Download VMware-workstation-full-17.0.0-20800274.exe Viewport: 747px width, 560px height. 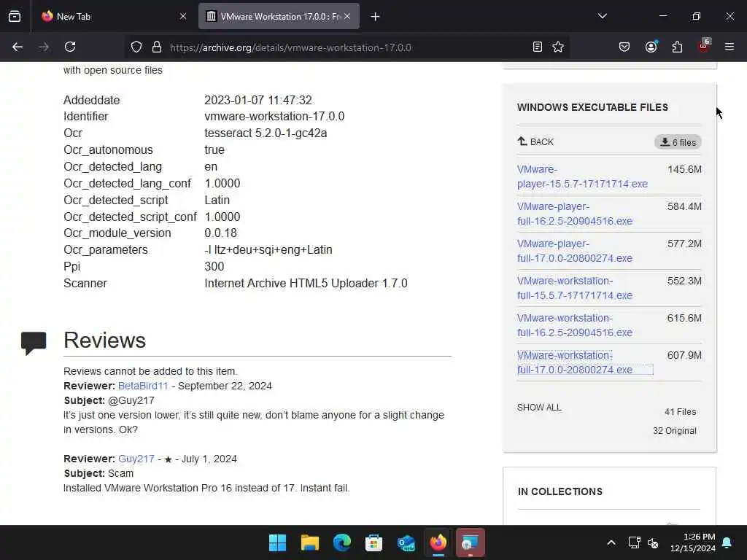pos(575,362)
